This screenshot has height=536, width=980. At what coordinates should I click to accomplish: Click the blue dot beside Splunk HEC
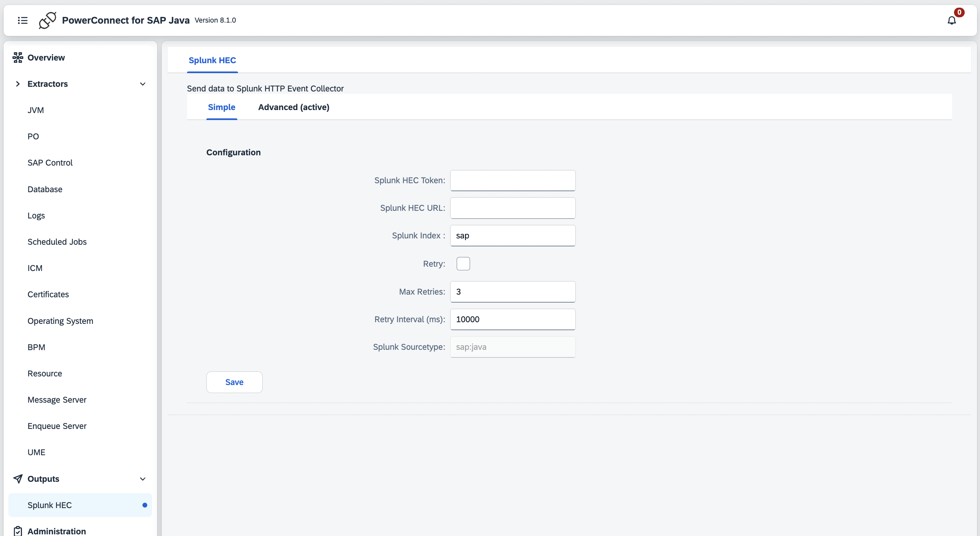click(x=144, y=505)
